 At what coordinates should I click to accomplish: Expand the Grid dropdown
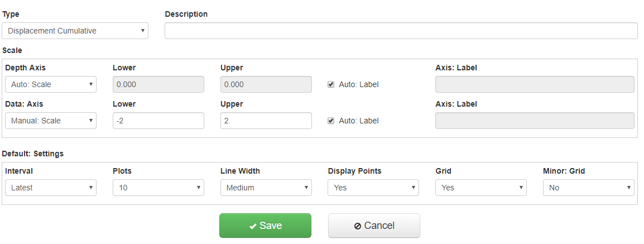click(x=481, y=188)
